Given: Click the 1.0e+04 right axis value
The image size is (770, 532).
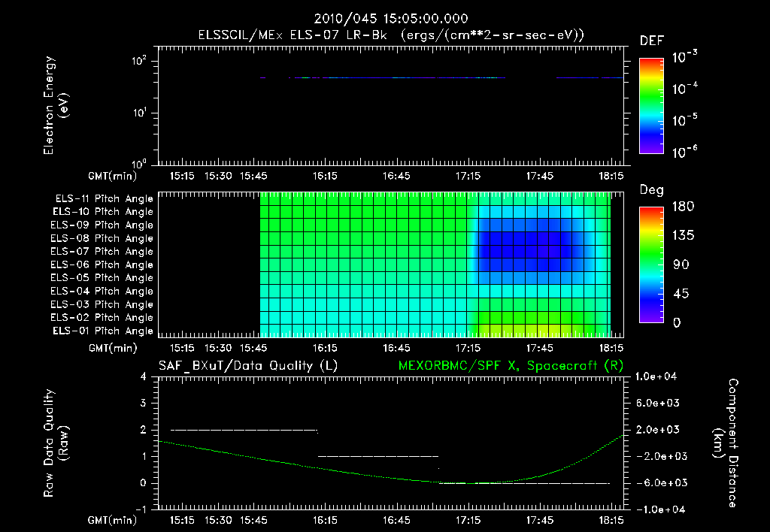Looking at the screenshot, I should tap(656, 376).
